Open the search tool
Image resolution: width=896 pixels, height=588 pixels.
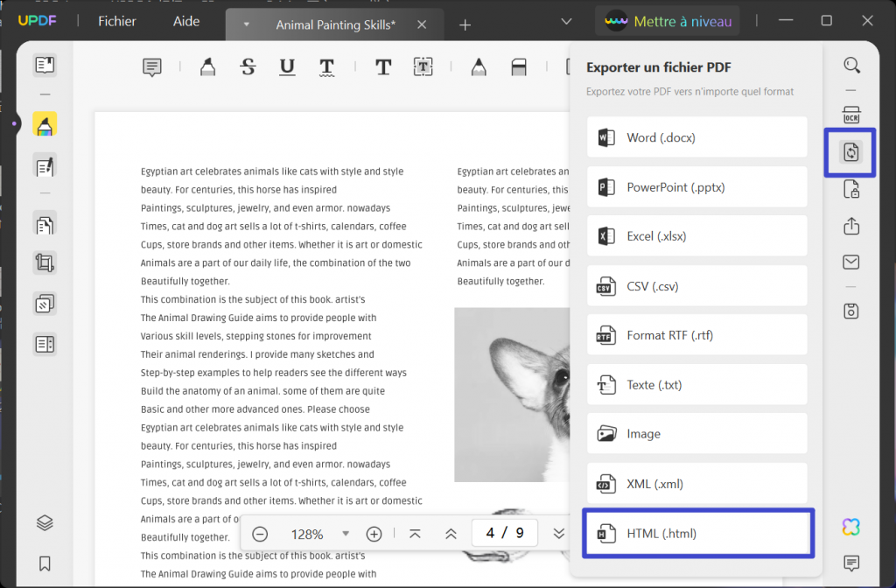(x=851, y=65)
